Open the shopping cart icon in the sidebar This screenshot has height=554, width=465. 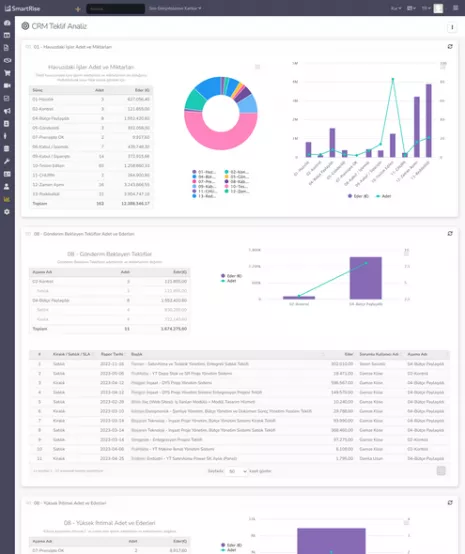[7, 73]
